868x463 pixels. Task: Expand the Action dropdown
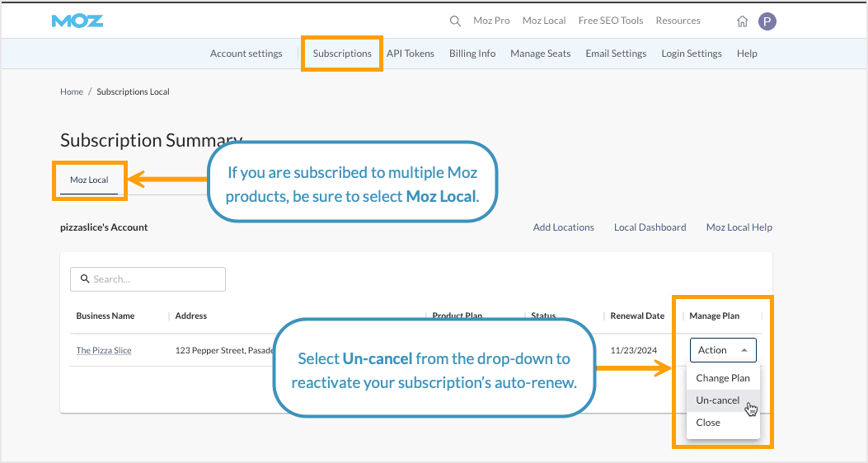(722, 350)
